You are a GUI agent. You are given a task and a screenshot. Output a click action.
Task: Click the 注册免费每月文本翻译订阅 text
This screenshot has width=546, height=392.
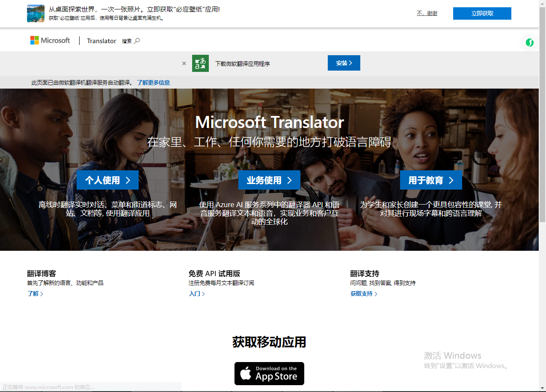[221, 283]
